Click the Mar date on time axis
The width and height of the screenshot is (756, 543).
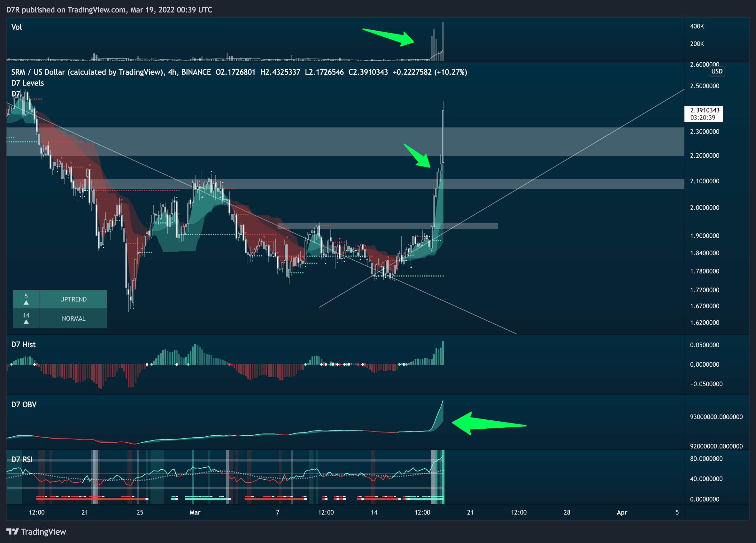195,512
